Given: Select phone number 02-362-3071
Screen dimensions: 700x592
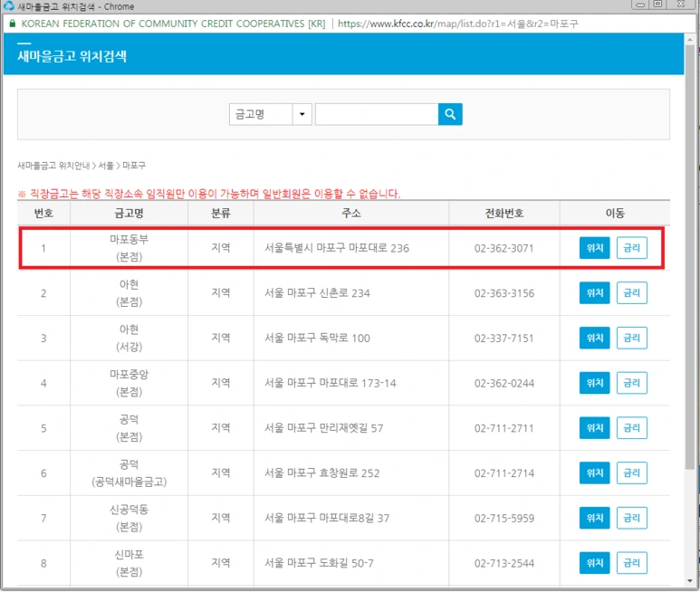Looking at the screenshot, I should [504, 248].
